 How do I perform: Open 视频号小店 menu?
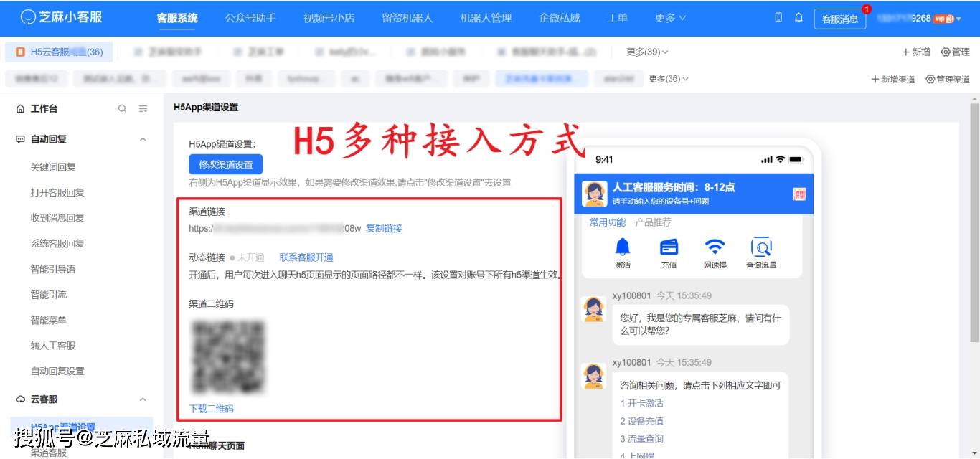pyautogui.click(x=329, y=18)
